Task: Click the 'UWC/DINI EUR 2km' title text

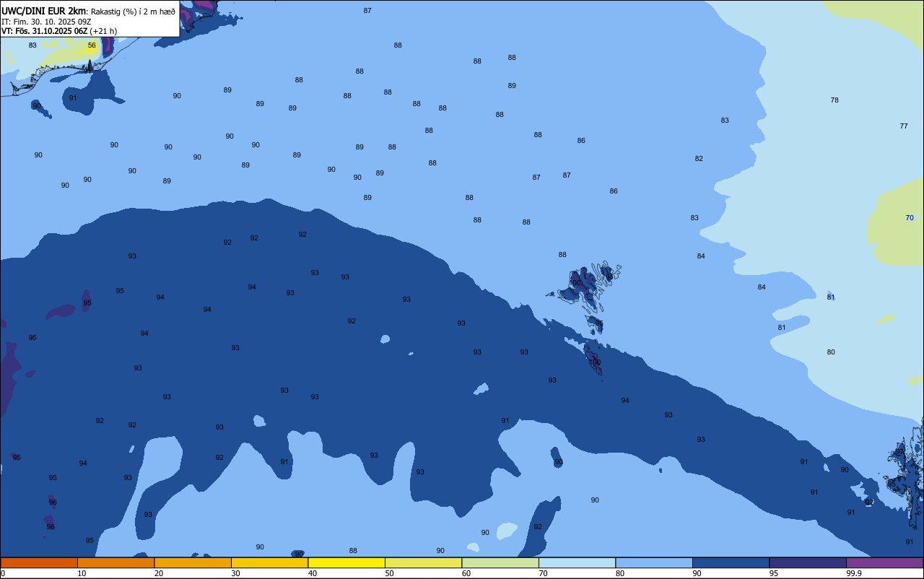Action: (x=43, y=10)
